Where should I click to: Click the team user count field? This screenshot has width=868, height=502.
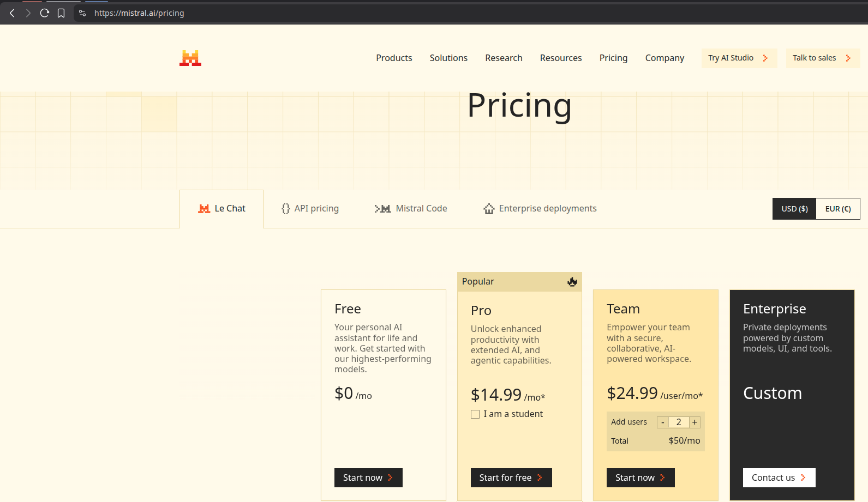pyautogui.click(x=679, y=422)
